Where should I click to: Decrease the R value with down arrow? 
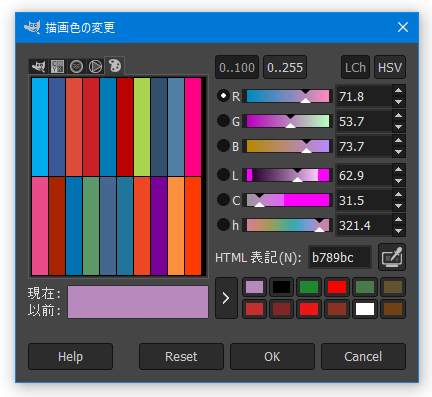pyautogui.click(x=399, y=102)
